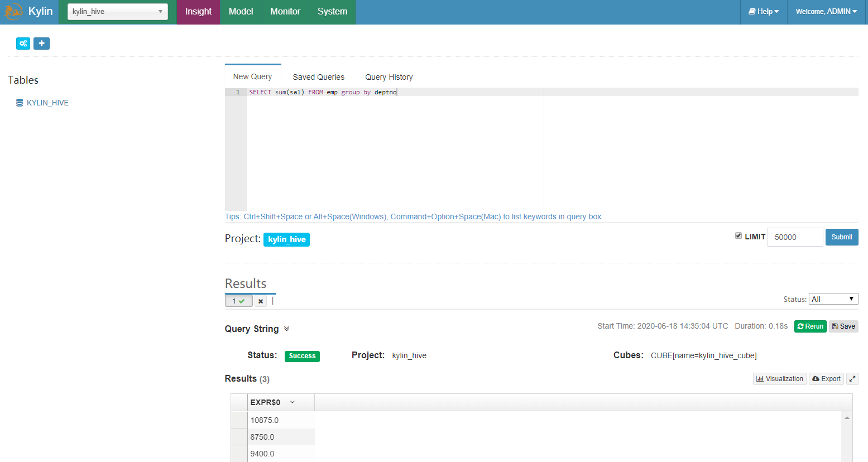Open the Visualization view
This screenshot has width=868, height=462.
pyautogui.click(x=779, y=379)
